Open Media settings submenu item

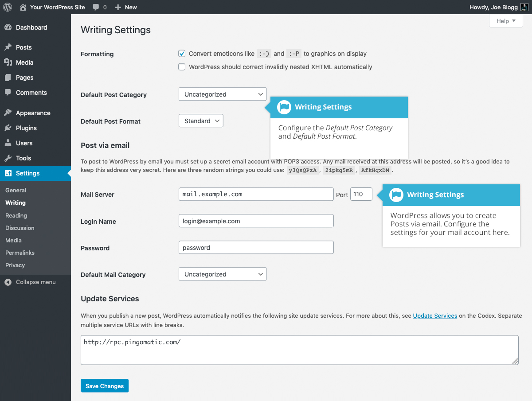[13, 240]
